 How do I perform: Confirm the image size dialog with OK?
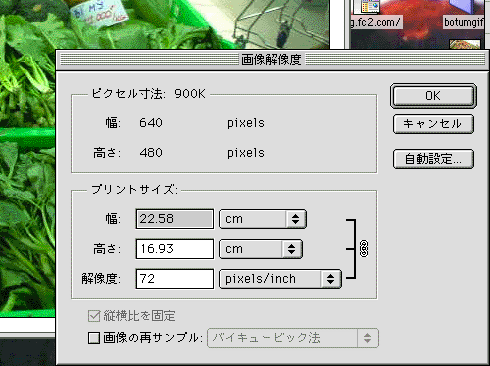click(433, 96)
